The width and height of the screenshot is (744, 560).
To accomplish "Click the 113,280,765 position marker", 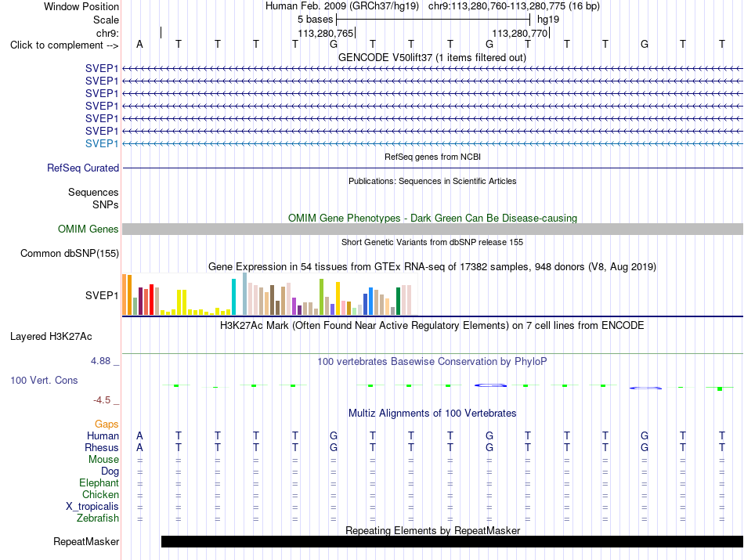I will 326,33.
